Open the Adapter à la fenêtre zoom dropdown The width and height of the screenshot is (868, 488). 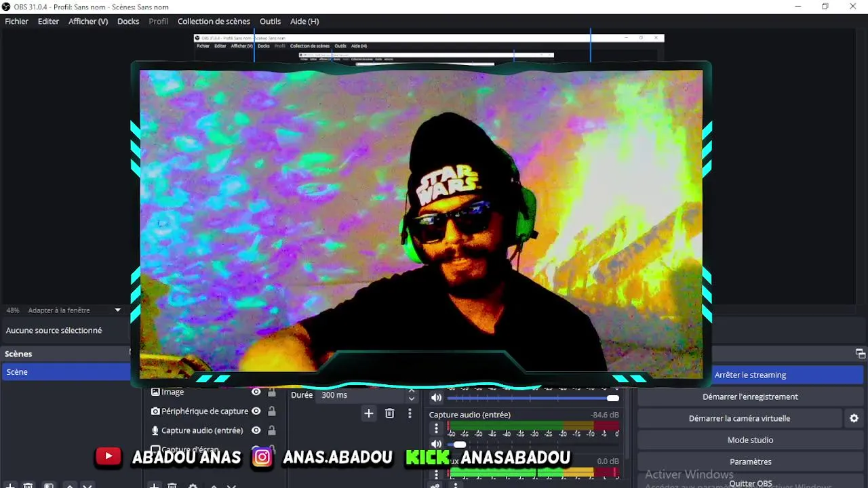point(75,310)
